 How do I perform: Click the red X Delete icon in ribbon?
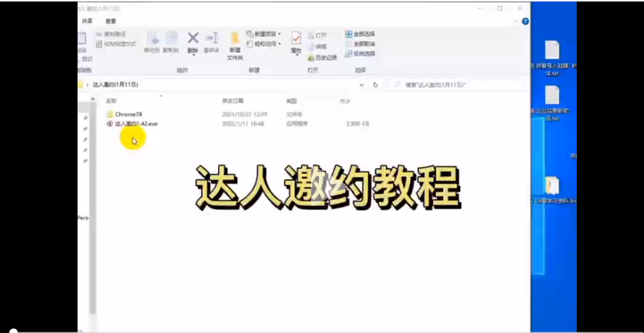193,38
